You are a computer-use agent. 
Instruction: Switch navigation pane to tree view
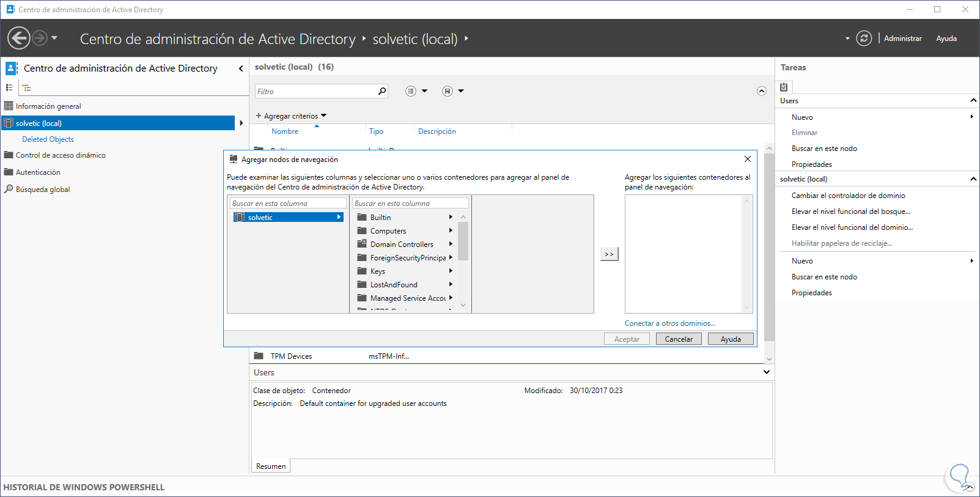[27, 88]
